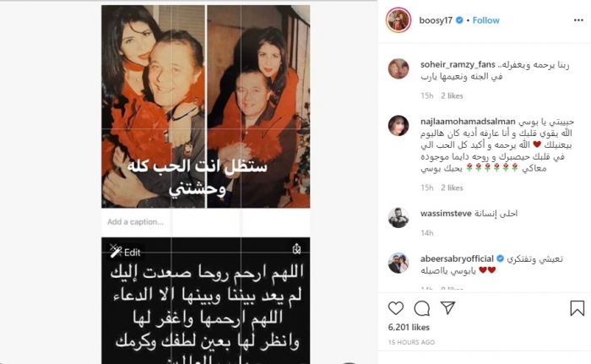Like the post with heart icon
Screen dimensions: 591x364
(396, 308)
